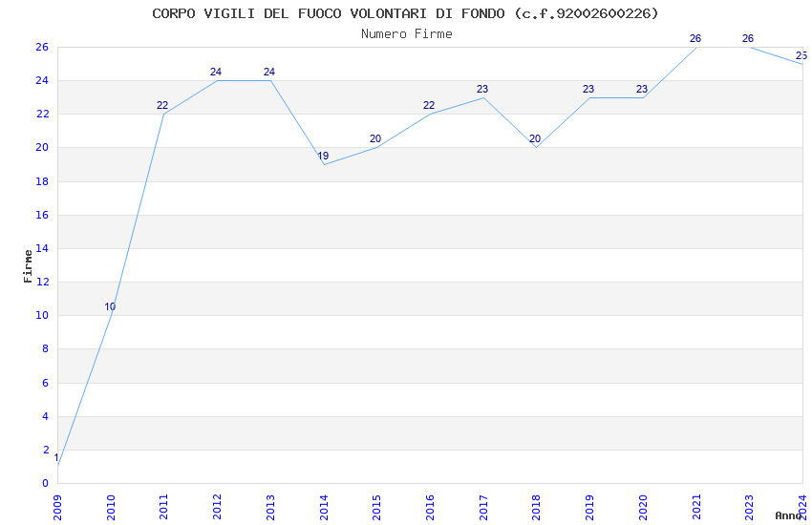This screenshot has height=525, width=812.
Task: Click the 2016 year tick label
Action: (430, 507)
